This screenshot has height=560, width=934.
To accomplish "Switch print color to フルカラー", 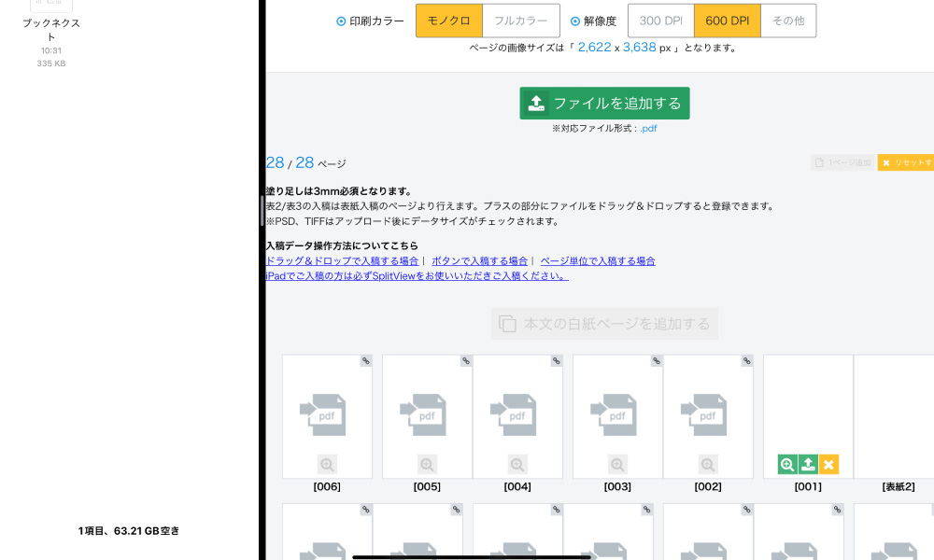I will 521,21.
